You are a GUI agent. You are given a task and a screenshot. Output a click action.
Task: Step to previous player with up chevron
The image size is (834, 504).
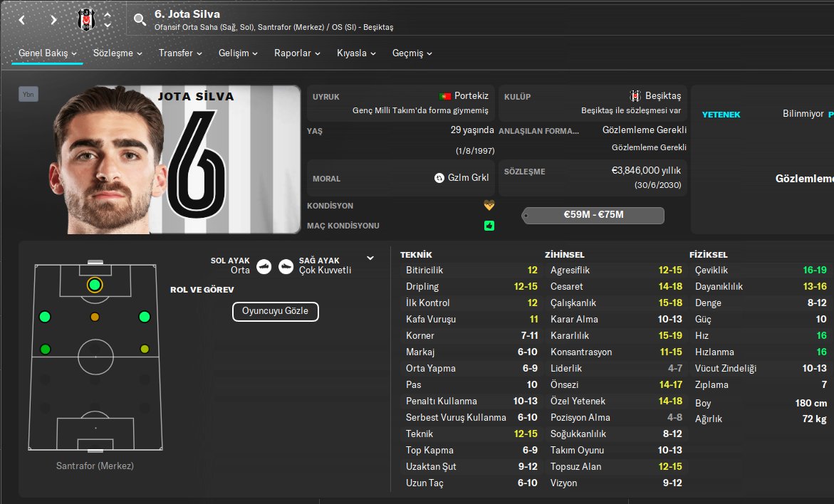pos(108,15)
